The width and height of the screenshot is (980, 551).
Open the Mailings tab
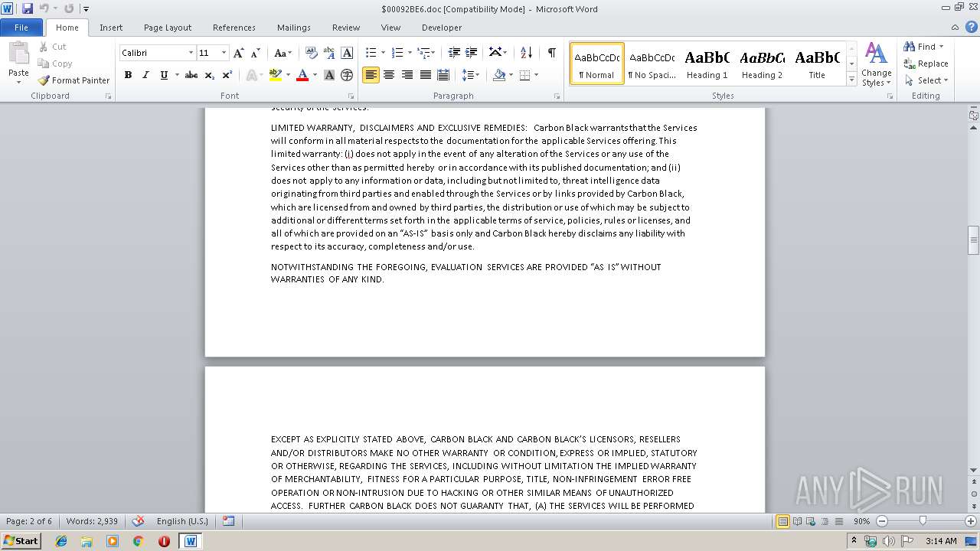pos(294,28)
